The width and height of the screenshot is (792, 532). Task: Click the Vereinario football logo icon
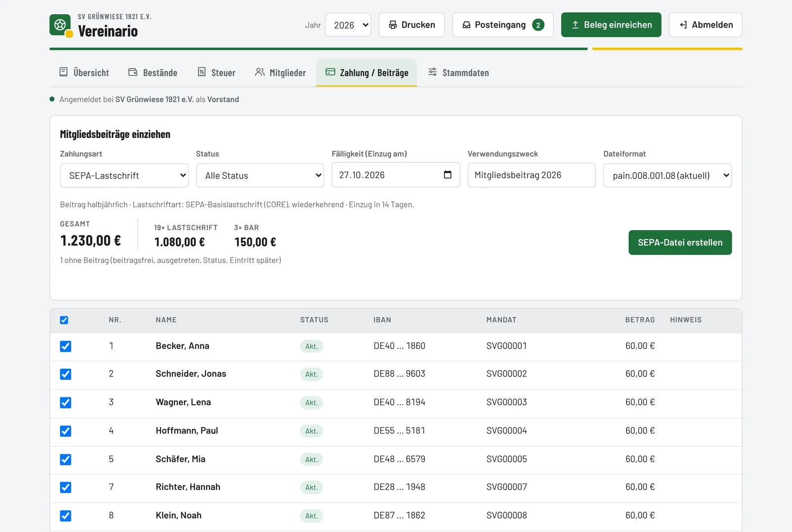(x=60, y=25)
